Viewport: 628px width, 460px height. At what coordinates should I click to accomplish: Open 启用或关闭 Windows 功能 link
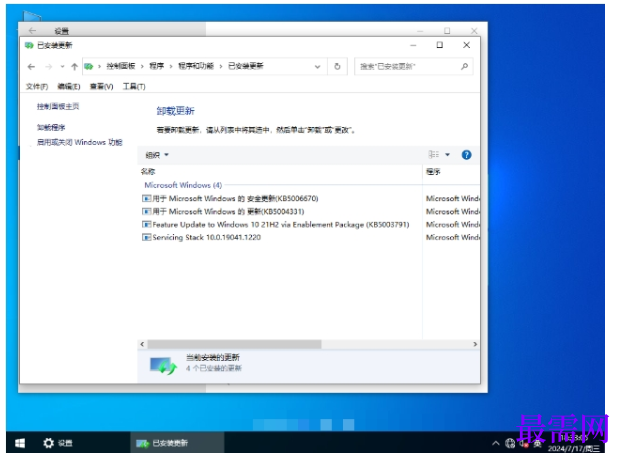(x=79, y=142)
